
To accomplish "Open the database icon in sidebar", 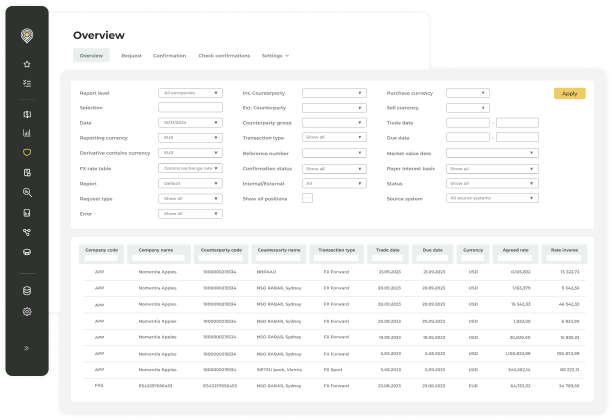I will pyautogui.click(x=27, y=291).
